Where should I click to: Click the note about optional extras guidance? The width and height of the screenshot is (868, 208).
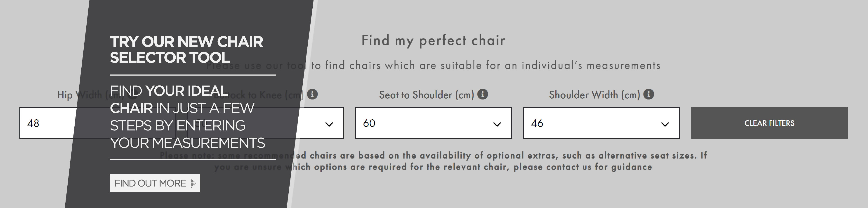[x=433, y=161]
